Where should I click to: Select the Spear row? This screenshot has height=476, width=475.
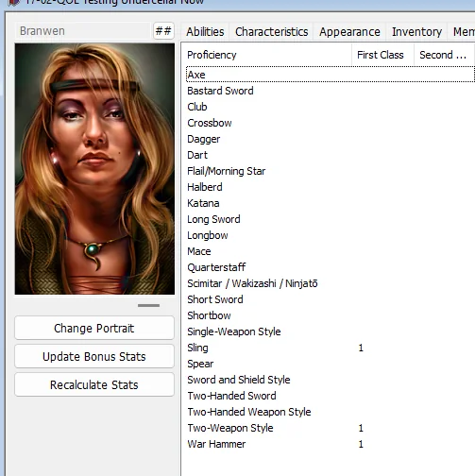coord(330,364)
